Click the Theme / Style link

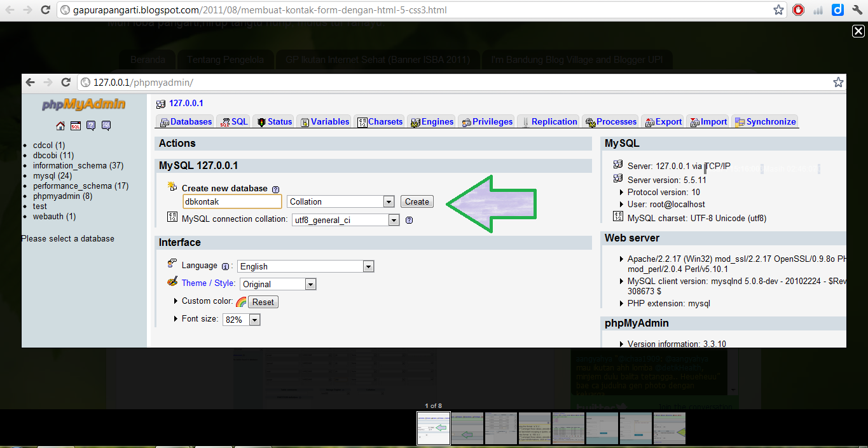coord(208,283)
